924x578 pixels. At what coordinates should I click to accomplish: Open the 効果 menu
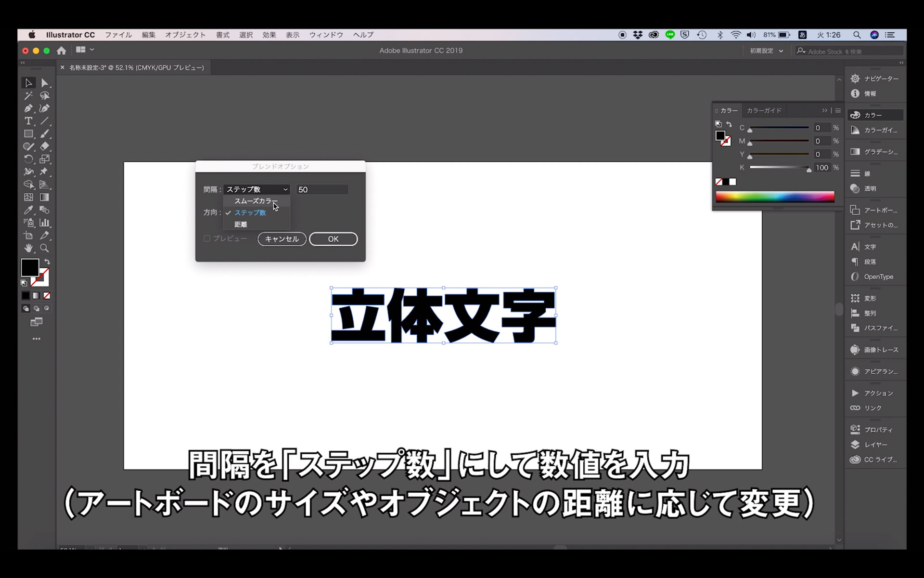point(269,35)
